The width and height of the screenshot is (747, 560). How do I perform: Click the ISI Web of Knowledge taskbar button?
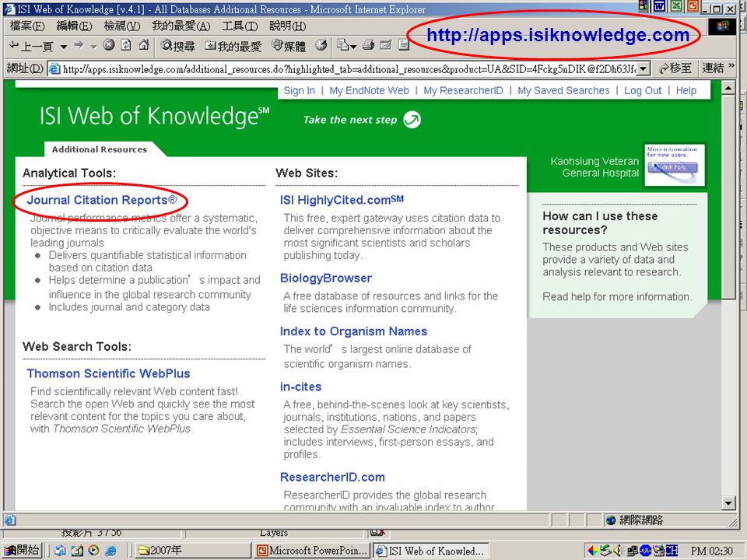pos(431,551)
